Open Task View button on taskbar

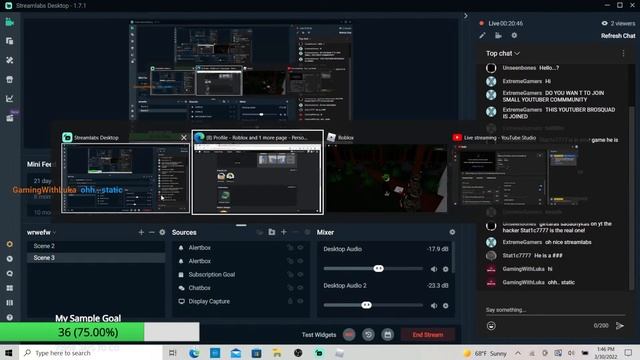click(173, 353)
